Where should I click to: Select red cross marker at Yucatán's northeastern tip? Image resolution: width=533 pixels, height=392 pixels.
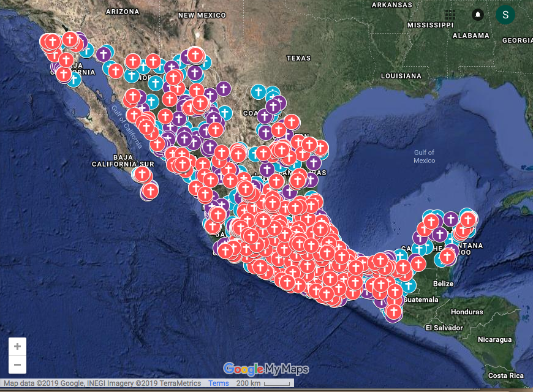point(468,219)
